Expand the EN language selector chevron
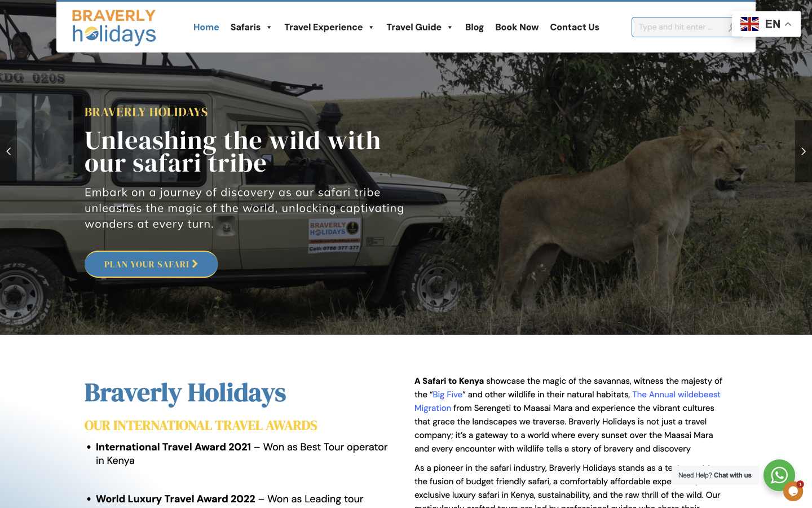Image resolution: width=812 pixels, height=508 pixels. [x=788, y=24]
